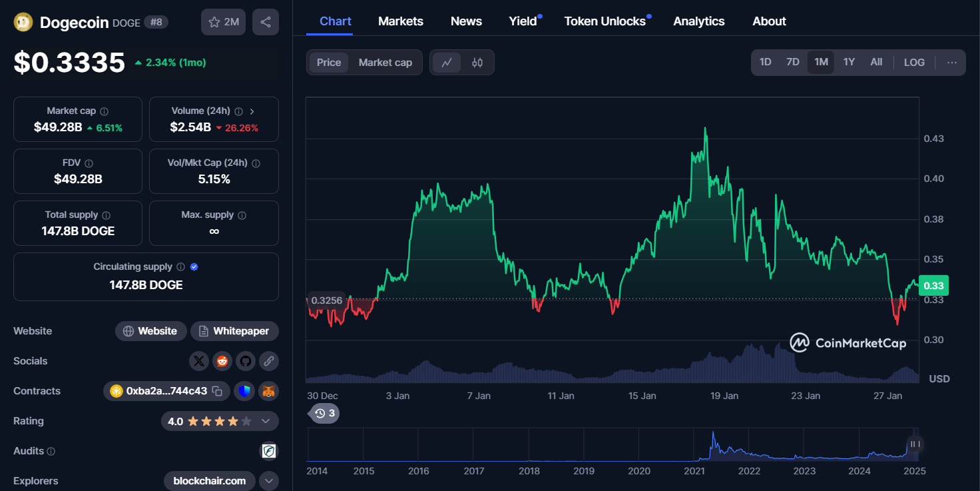The height and width of the screenshot is (491, 980).
Task: Open Dogecoin X (Twitter) social link
Action: pos(198,361)
